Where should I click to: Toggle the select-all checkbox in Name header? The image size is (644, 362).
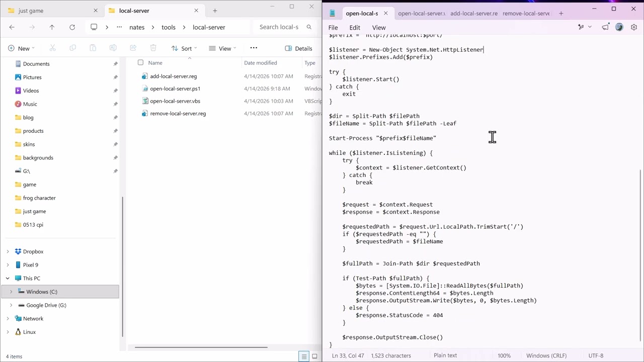coord(140,63)
